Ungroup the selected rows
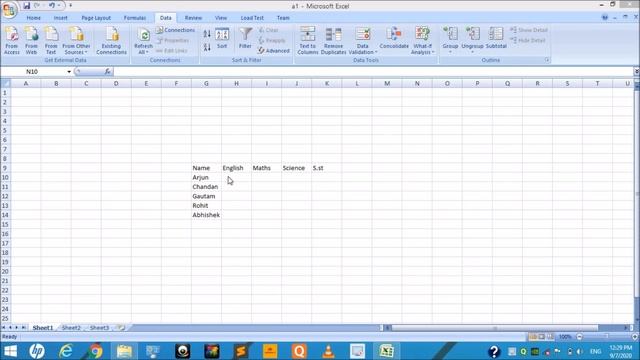The width and height of the screenshot is (640, 360). pos(472,40)
